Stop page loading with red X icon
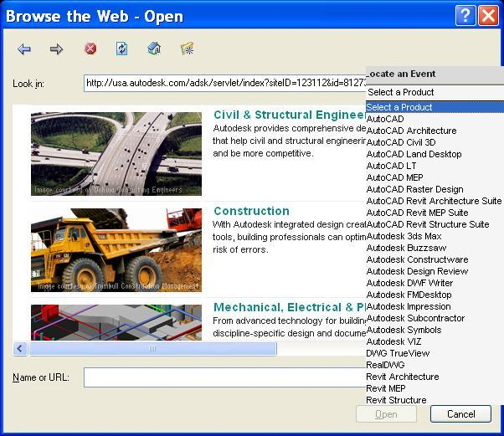The image size is (504, 436). click(90, 49)
